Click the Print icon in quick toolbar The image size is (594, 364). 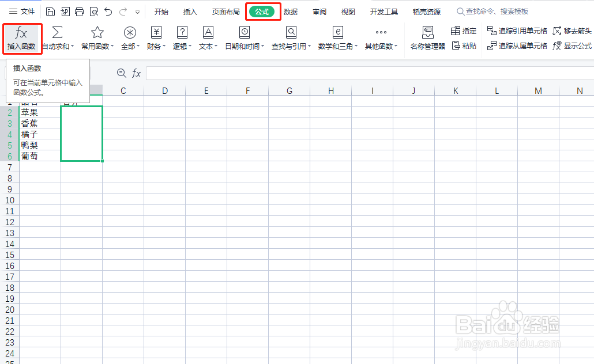point(79,12)
